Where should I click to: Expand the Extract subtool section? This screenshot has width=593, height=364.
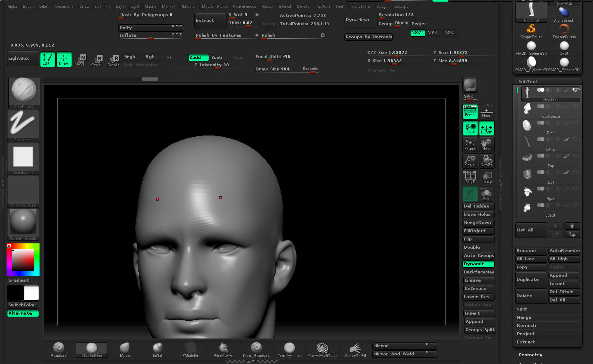[526, 342]
